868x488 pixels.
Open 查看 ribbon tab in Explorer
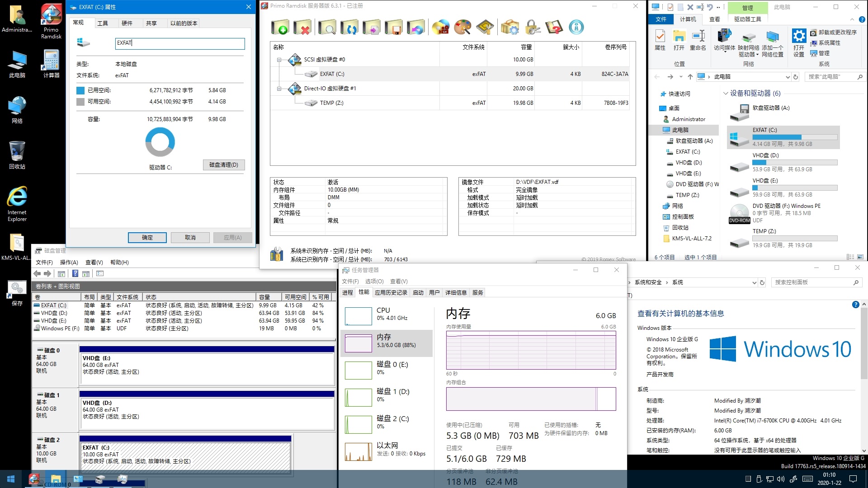click(x=715, y=19)
